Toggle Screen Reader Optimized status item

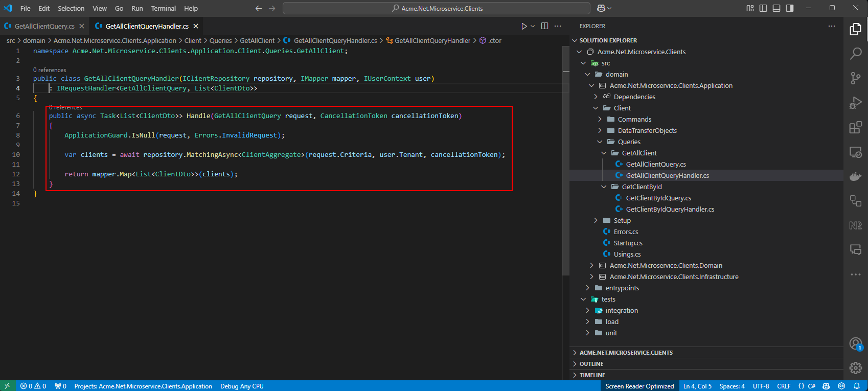(x=639, y=386)
